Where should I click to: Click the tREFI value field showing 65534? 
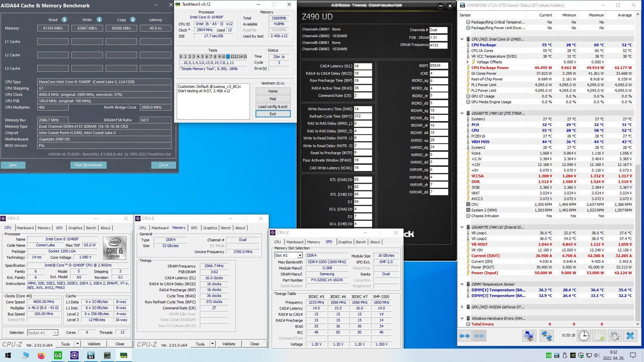click(439, 66)
